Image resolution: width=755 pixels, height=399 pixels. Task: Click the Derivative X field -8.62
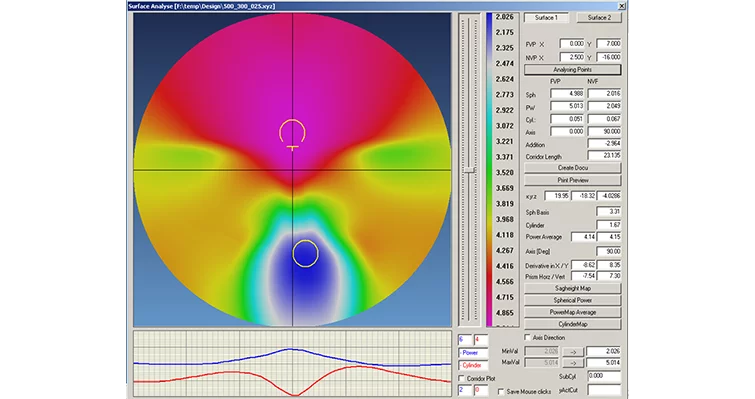point(584,265)
